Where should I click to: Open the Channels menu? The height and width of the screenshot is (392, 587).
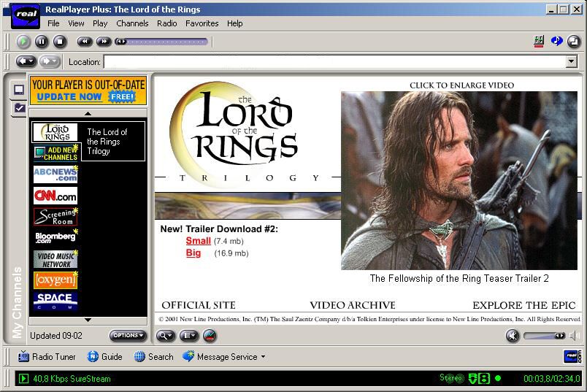(x=132, y=23)
